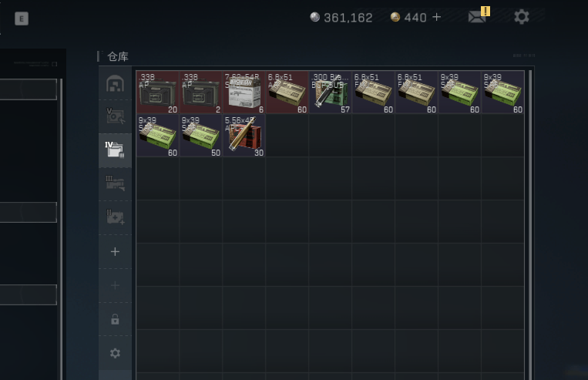Switch to storage box level V tab
Image resolution: width=588 pixels, height=380 pixels.
click(x=115, y=116)
